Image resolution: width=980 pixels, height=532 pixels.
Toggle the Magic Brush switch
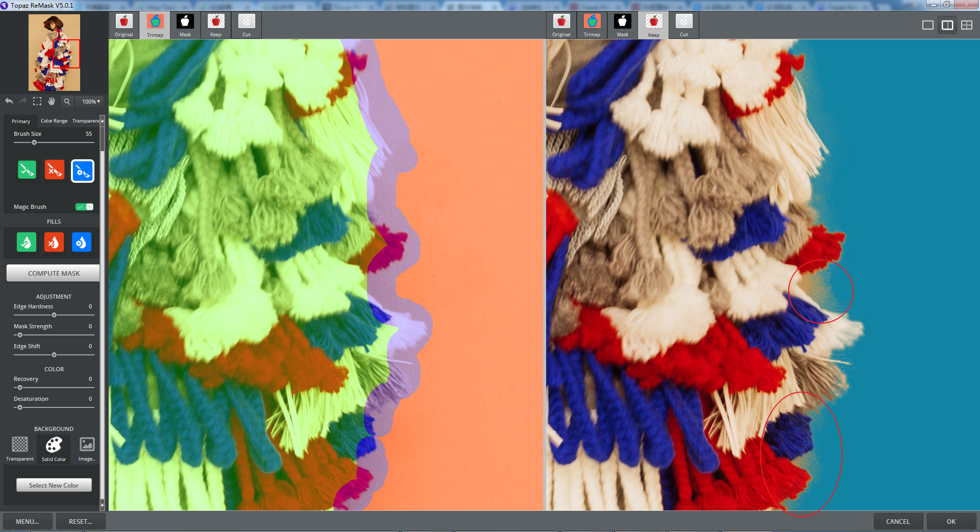(x=85, y=207)
